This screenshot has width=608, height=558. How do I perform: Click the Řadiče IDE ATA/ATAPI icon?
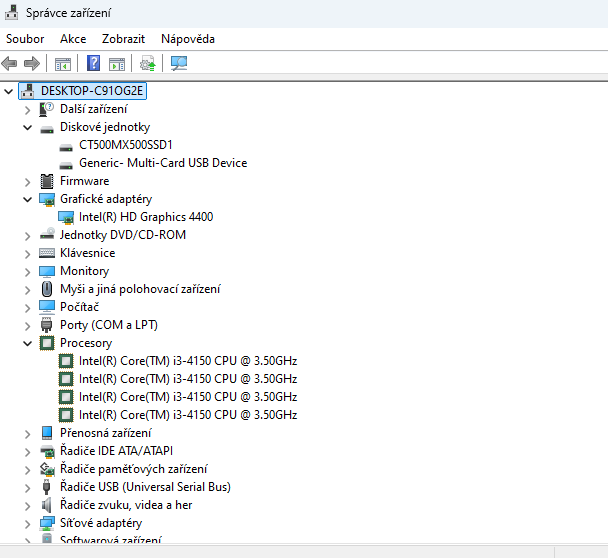47,451
